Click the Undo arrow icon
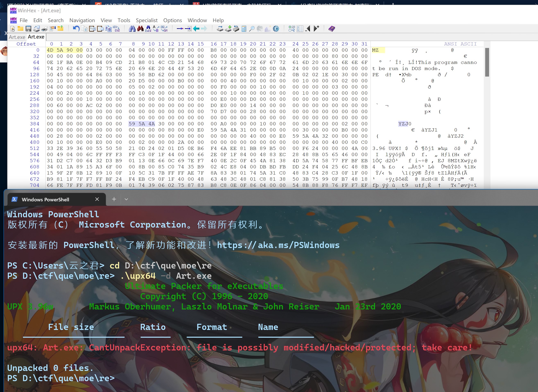Screen dimensions: 538x392 (76, 29)
